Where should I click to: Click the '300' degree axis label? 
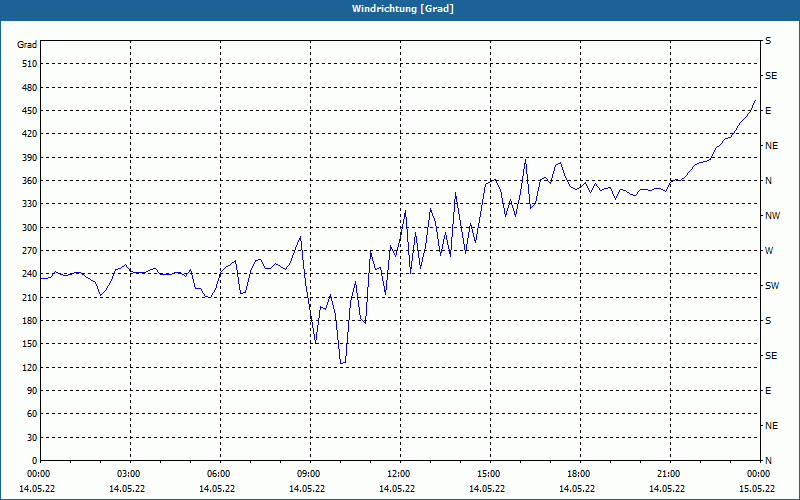30,228
